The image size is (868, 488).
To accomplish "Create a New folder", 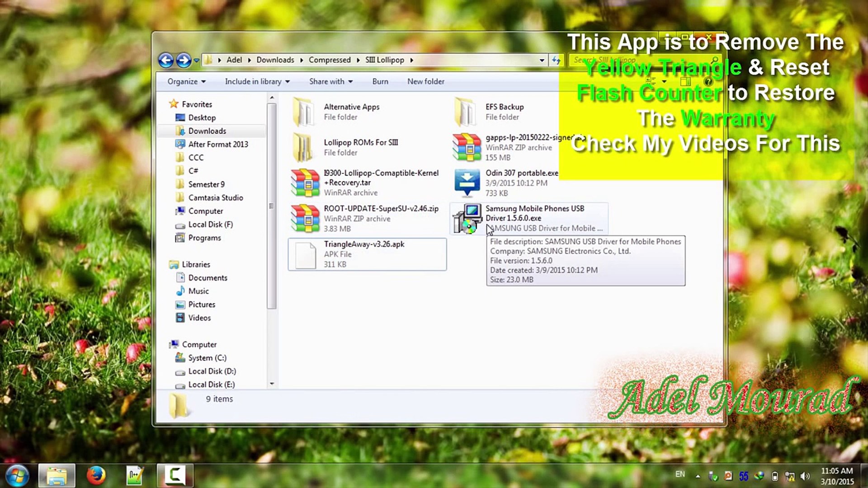I will tap(425, 82).
